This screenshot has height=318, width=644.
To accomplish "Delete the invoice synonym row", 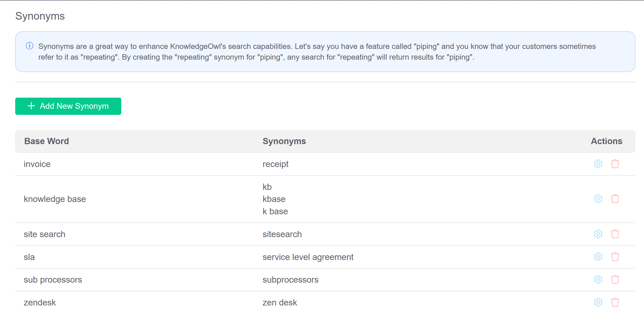I will [x=615, y=164].
